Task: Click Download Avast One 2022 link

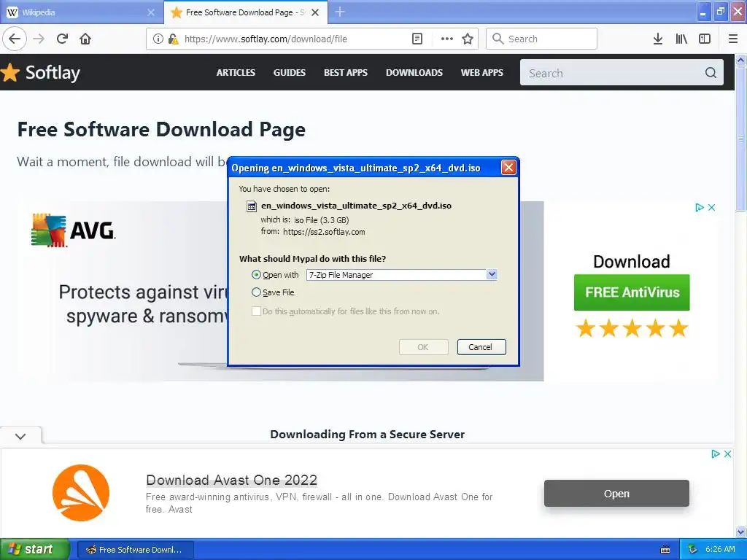Action: pos(231,480)
